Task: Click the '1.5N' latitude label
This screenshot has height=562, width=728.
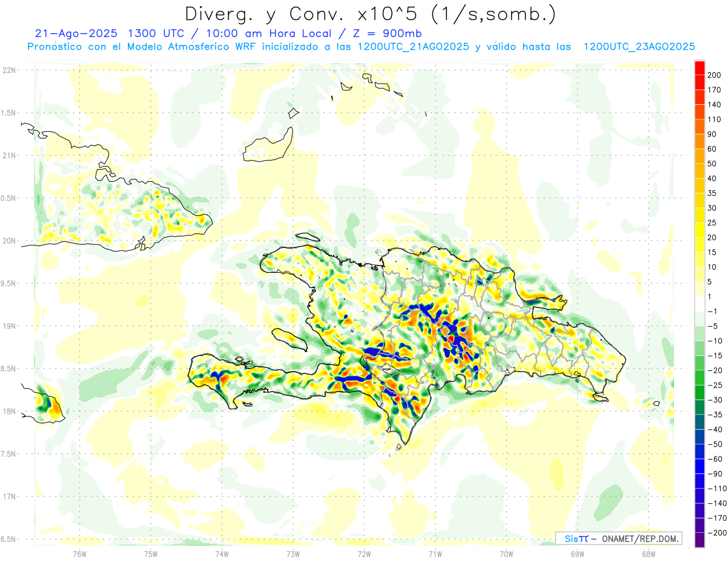Action: coord(8,113)
